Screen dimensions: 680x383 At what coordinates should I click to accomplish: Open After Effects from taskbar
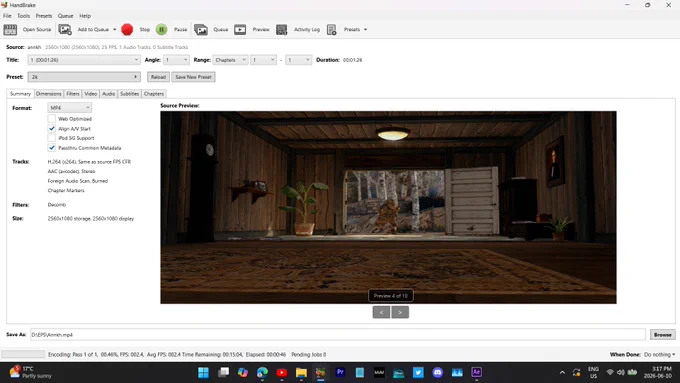[476, 372]
